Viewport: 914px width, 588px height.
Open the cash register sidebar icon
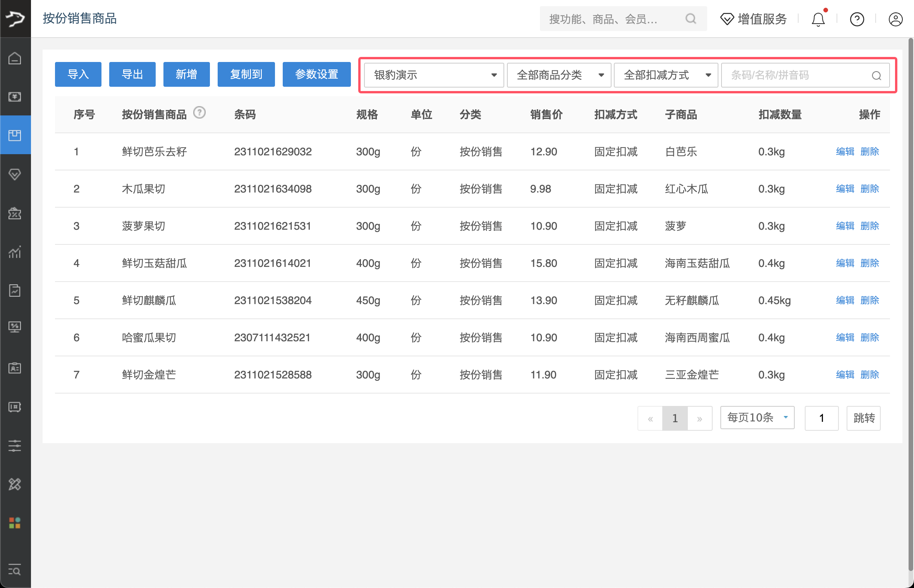[15, 96]
